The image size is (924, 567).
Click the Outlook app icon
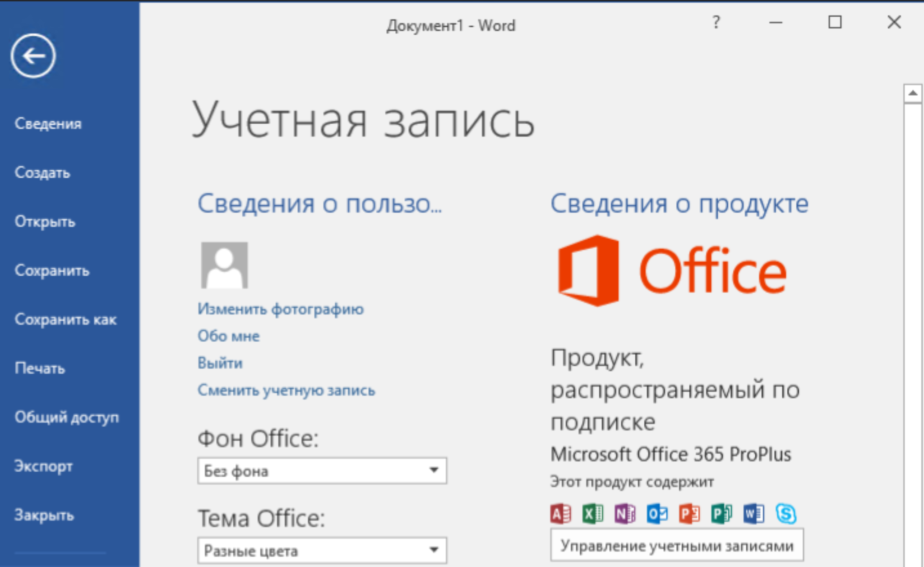pos(657,514)
